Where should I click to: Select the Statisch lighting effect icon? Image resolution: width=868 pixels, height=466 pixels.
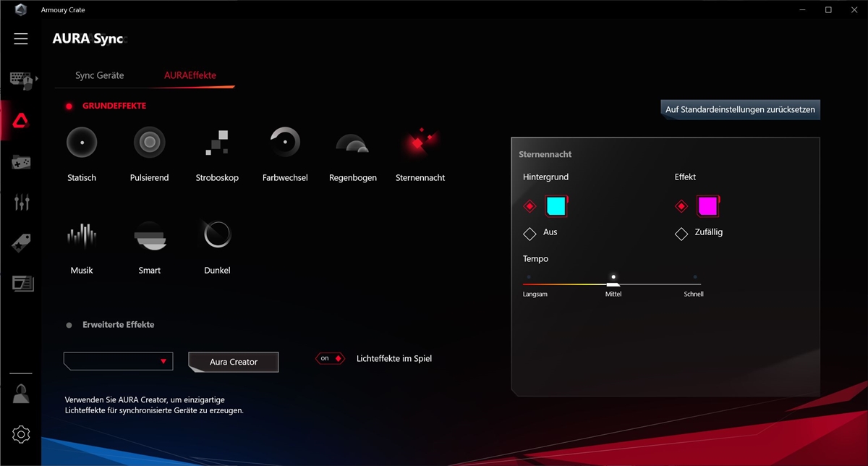click(82, 143)
